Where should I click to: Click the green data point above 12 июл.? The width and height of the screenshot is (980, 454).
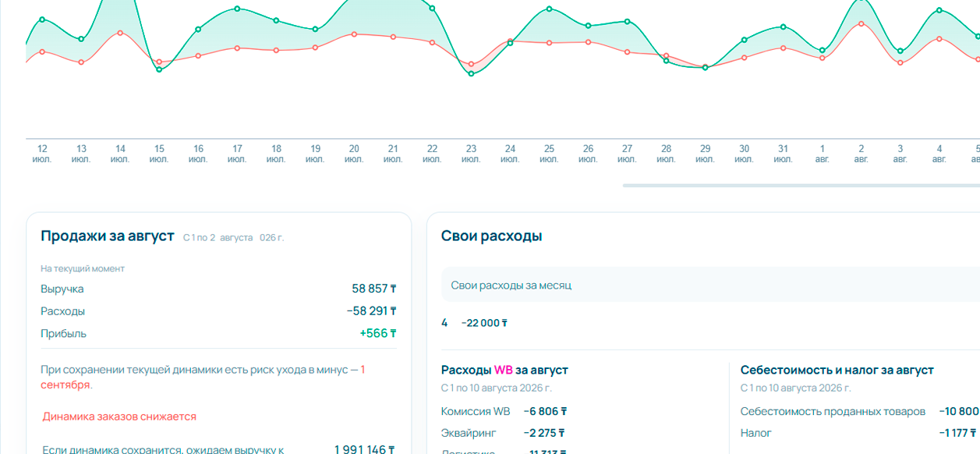pos(42,19)
